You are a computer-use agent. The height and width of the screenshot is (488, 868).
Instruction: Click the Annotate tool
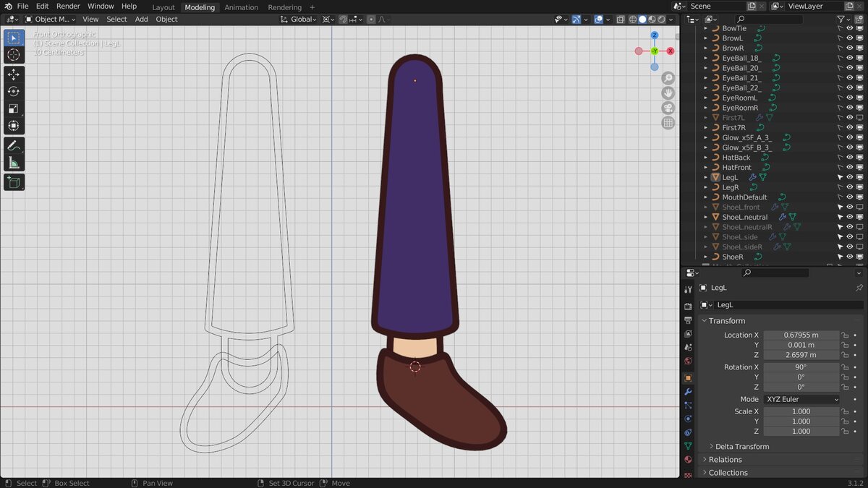[x=14, y=146]
